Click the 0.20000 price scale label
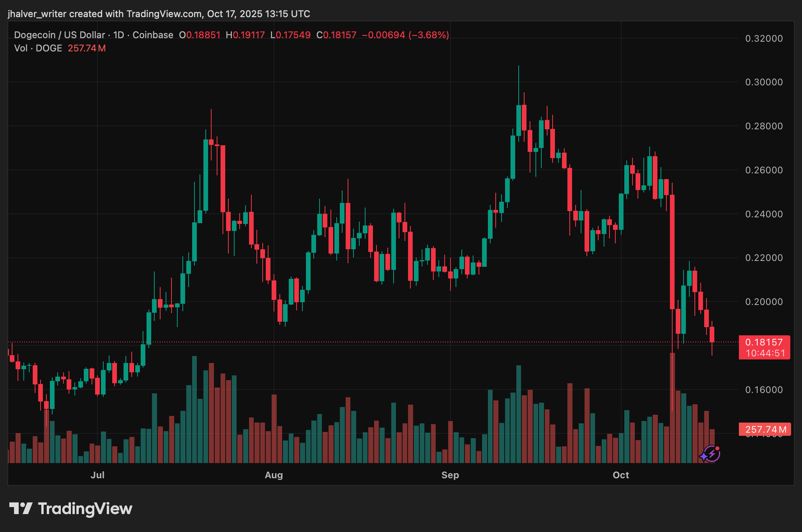 (764, 302)
